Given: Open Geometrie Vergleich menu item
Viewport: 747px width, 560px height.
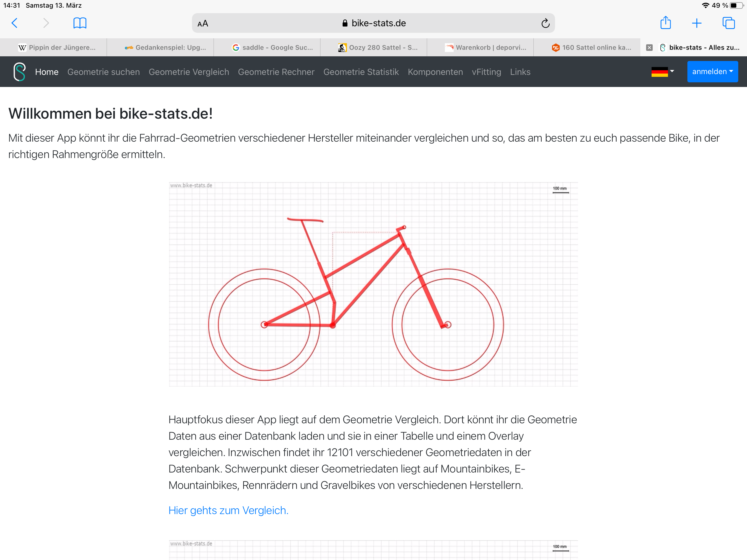Looking at the screenshot, I should pyautogui.click(x=189, y=72).
